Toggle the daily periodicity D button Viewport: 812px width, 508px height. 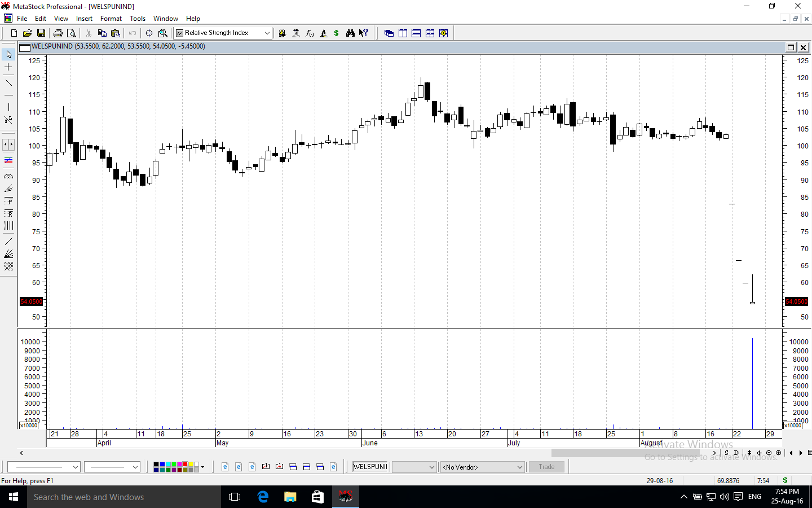[736, 453]
